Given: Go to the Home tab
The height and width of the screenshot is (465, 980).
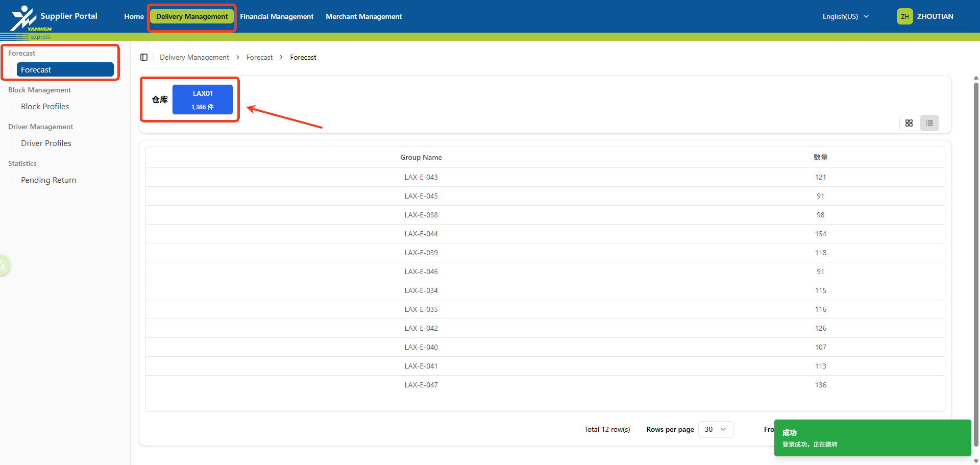Looking at the screenshot, I should tap(134, 16).
